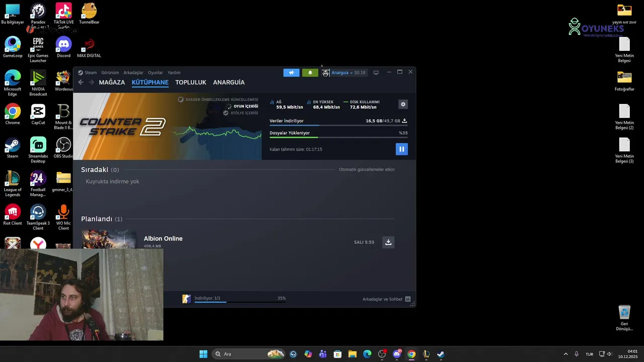Screen dimensions: 644x362
Task: Click DİSK KULLANIMI graph legend
Action: [x=361, y=105]
